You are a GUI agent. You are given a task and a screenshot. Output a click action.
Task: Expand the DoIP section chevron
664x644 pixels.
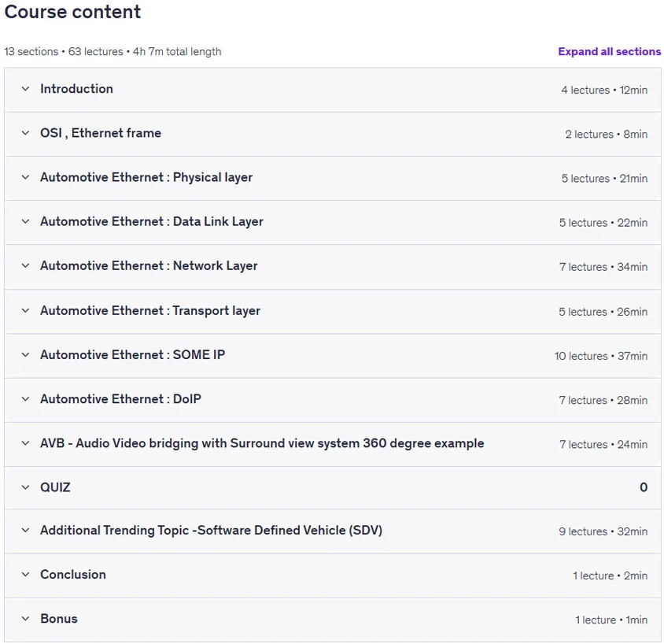tap(25, 398)
